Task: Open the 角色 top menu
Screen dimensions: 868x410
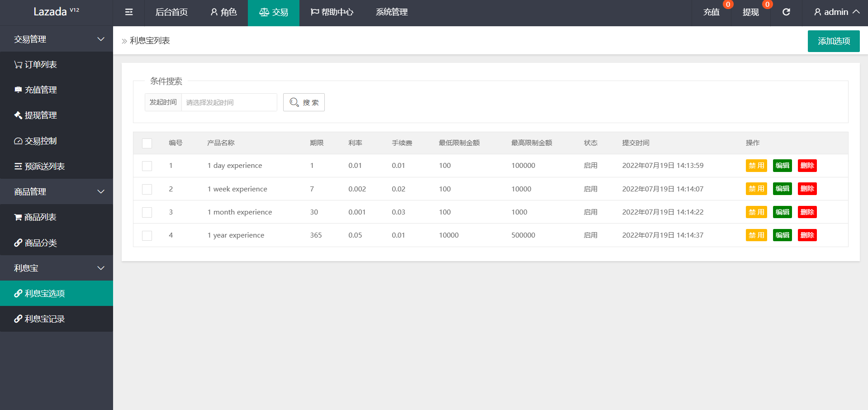Action: pos(223,12)
